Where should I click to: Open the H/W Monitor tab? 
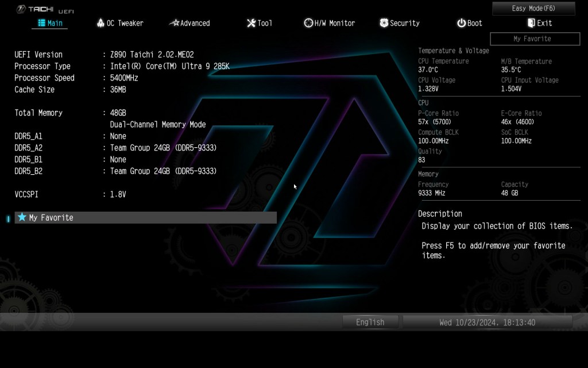330,23
